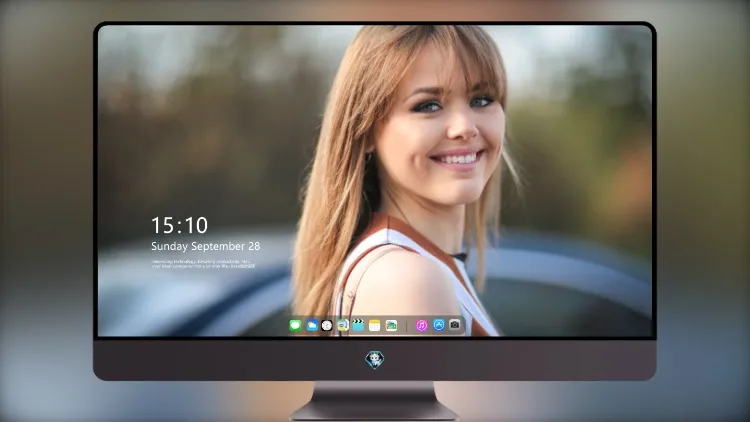Open the Notes app in the dock

(375, 326)
